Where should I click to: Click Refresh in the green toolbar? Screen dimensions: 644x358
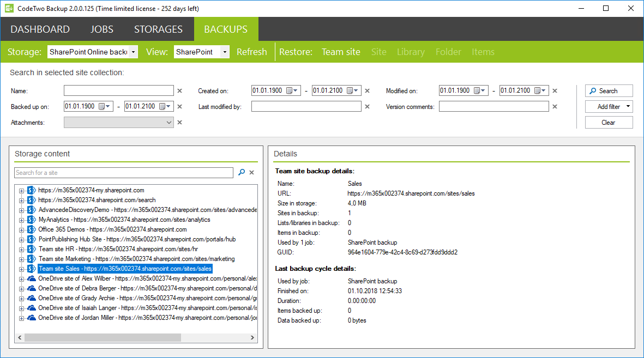(x=252, y=52)
